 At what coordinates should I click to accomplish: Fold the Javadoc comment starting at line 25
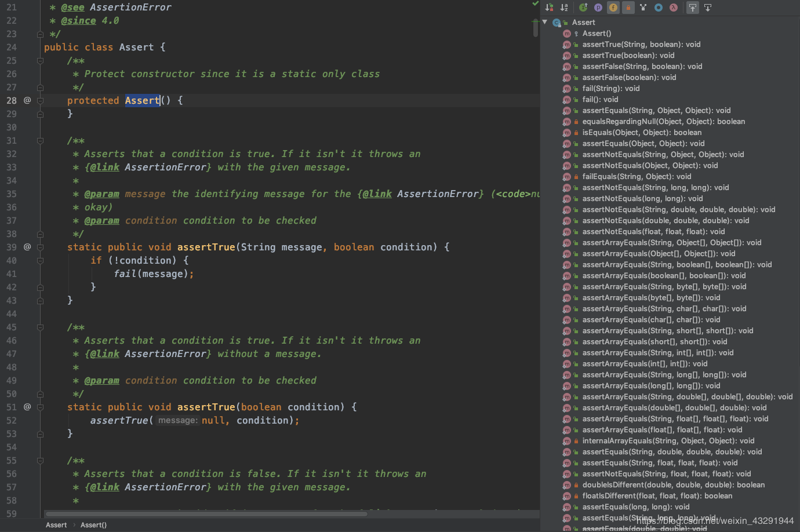coord(40,60)
